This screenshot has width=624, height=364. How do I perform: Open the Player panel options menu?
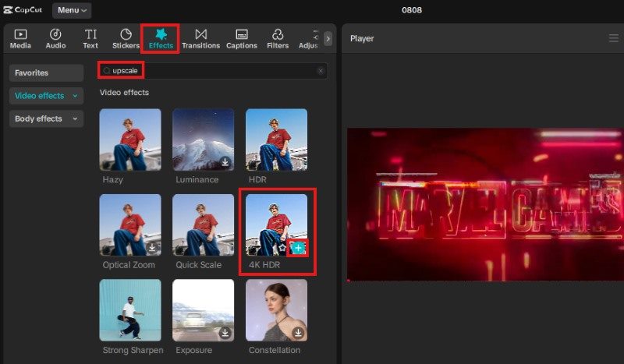pyautogui.click(x=613, y=38)
